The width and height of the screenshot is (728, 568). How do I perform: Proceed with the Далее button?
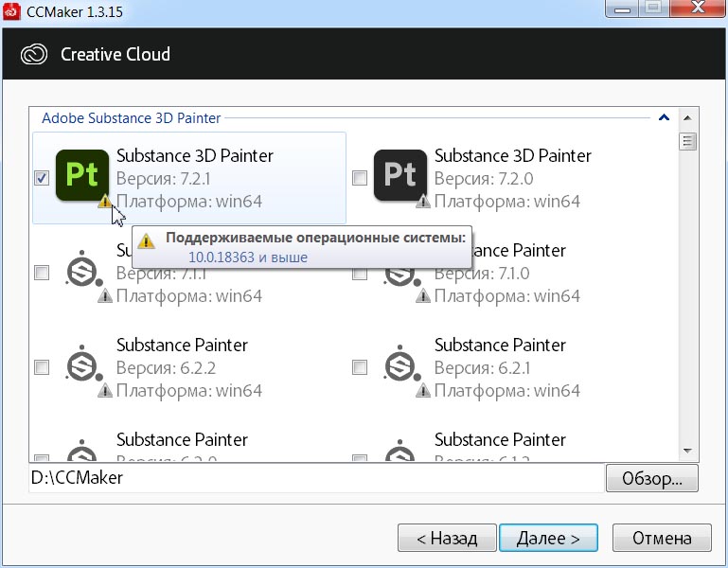pos(548,538)
